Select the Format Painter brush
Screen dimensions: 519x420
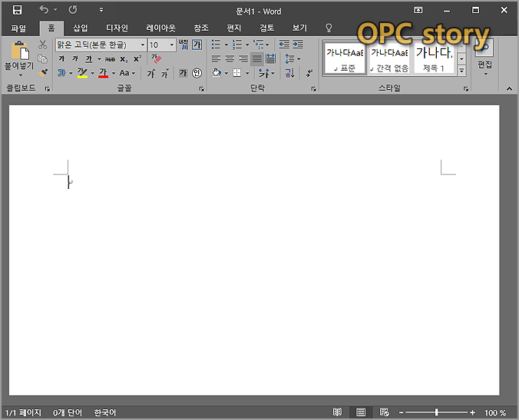tap(43, 72)
